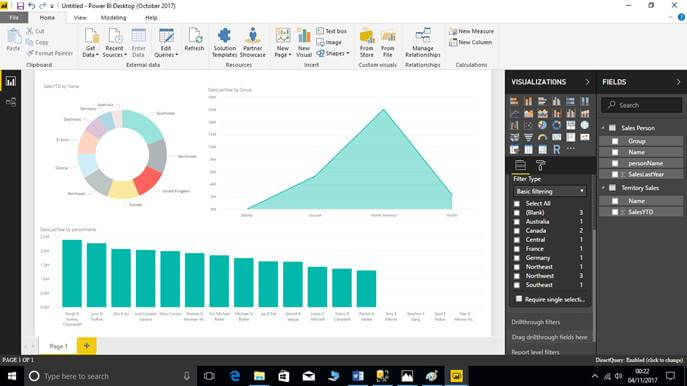Tick the Canada filter checkbox

click(517, 231)
